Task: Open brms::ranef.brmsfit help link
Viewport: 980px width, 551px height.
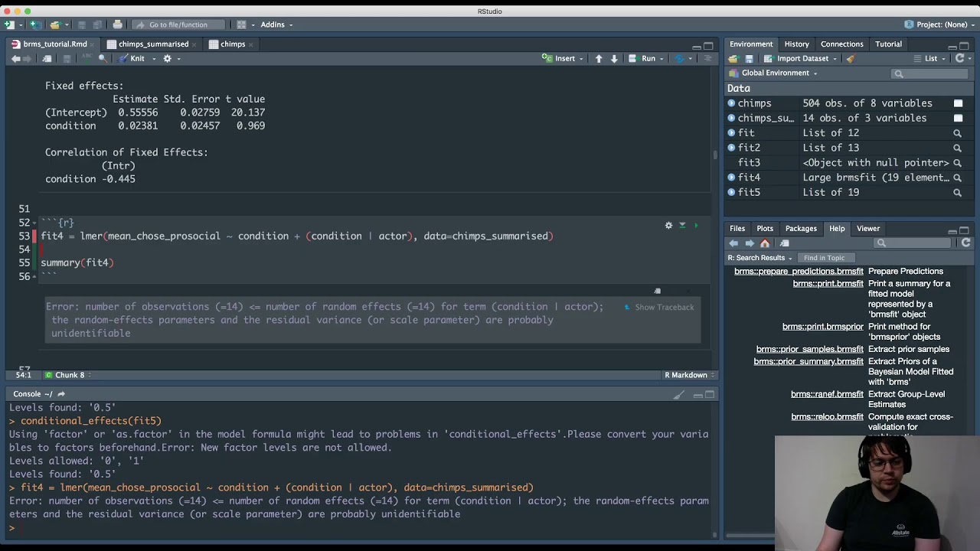Action: [827, 395]
